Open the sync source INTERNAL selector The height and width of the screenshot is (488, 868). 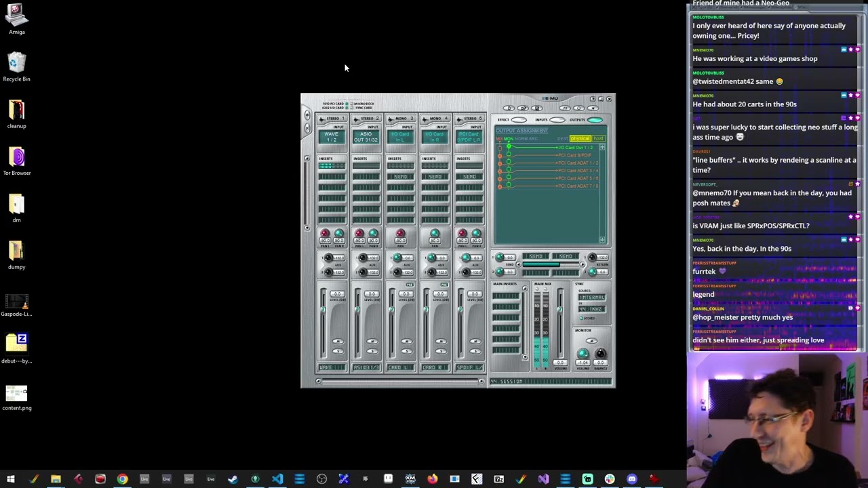click(592, 298)
